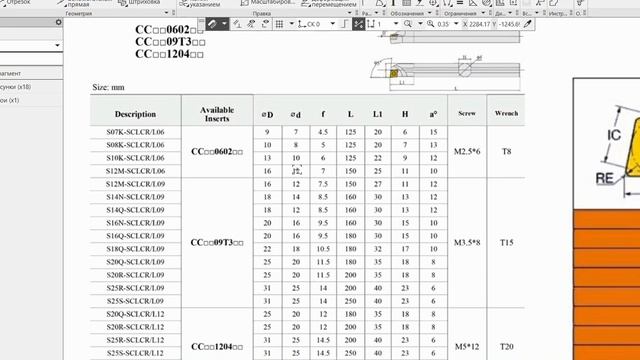Click the cursor step icon
Image resolution: width=640 pixels, height=360 pixels.
(x=371, y=24)
